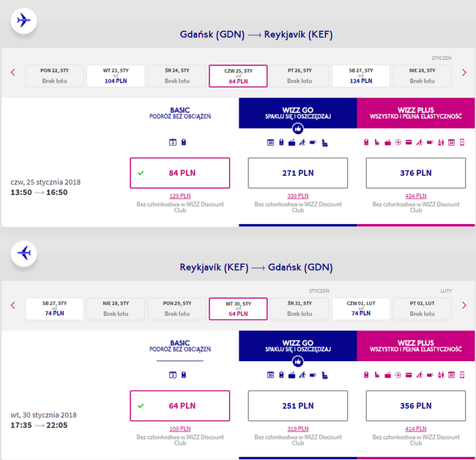The image size is (476, 460).
Task: Click the 129 PLN non-member price link
Action: click(180, 196)
